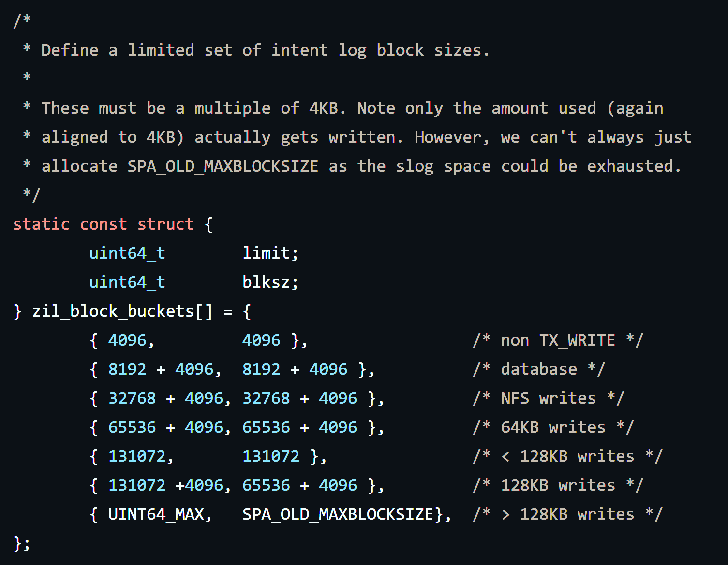Click the word 'Define' in the comment
The image size is (728, 565).
[70, 50]
